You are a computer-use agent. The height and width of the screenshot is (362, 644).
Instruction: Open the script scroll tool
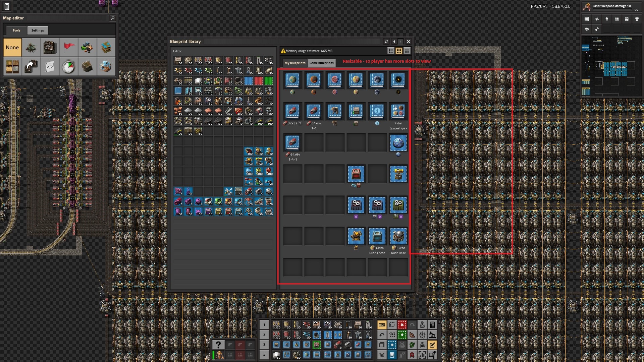(x=50, y=67)
